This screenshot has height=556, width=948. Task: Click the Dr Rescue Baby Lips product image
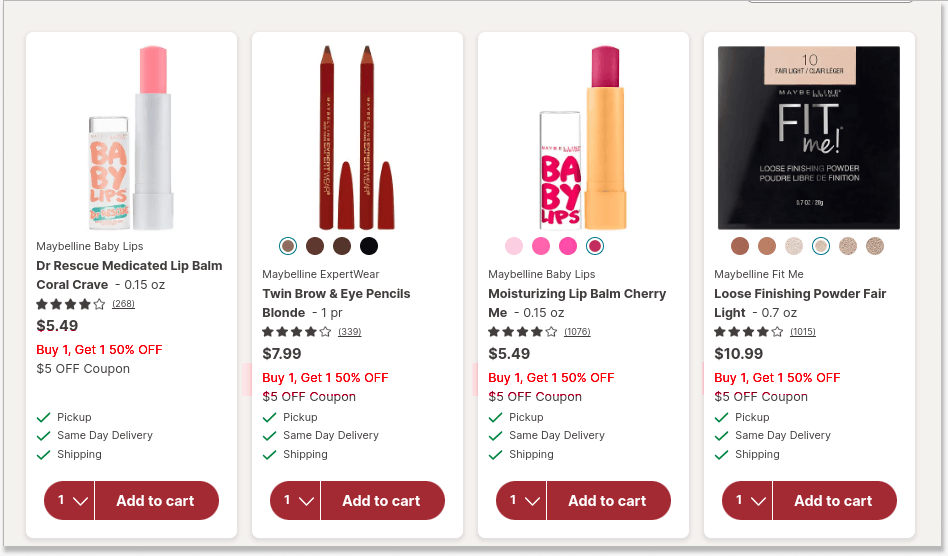[x=131, y=138]
